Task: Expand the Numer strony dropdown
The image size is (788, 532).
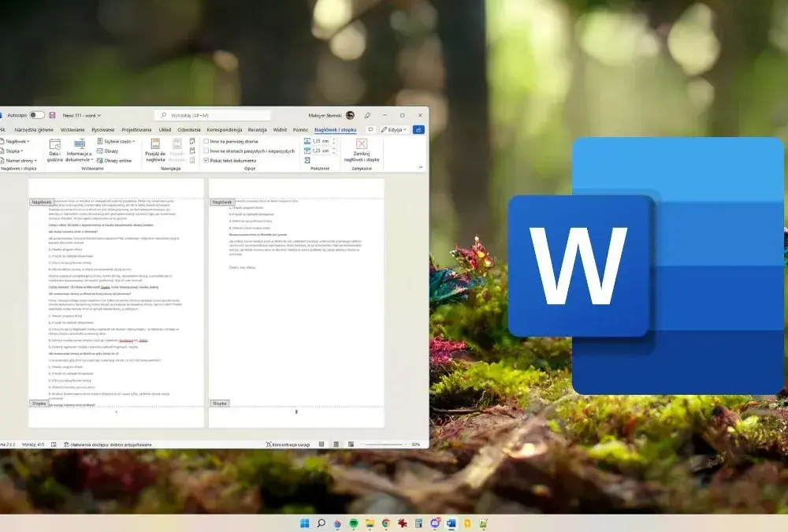Action: (x=19, y=161)
